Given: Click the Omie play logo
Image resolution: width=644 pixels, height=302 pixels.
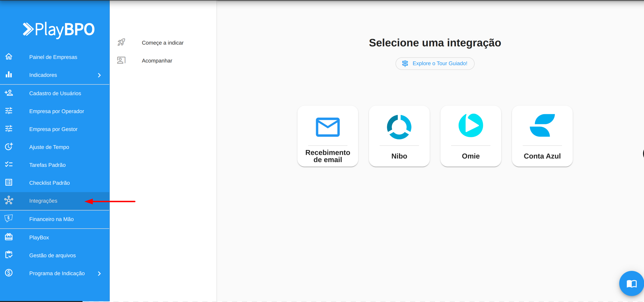Looking at the screenshot, I should 470,126.
